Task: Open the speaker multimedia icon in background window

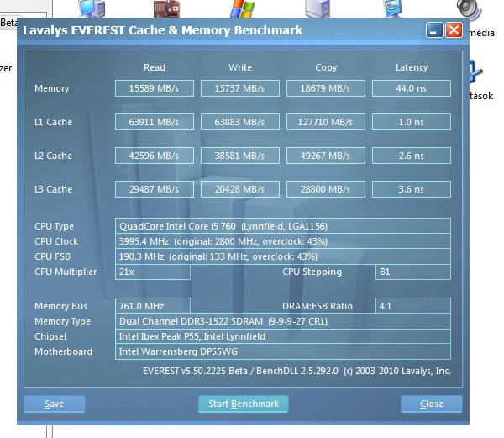Action: (x=470, y=9)
